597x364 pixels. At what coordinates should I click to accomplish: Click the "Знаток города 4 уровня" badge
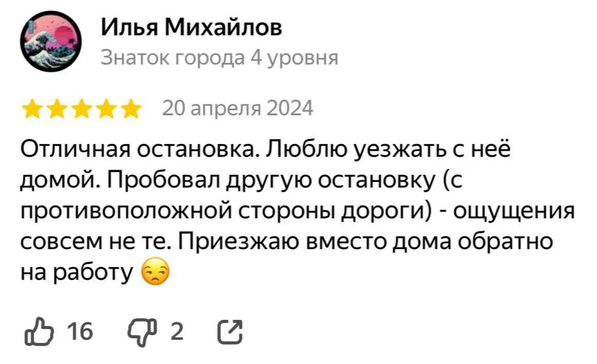click(x=219, y=58)
